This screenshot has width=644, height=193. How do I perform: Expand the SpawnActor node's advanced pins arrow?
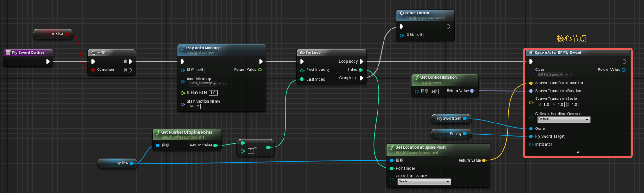pos(578,152)
